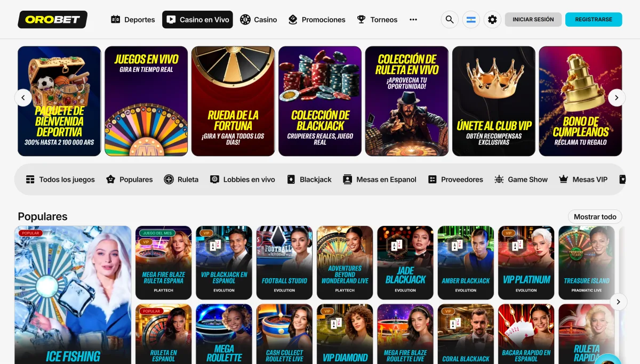Image resolution: width=640 pixels, height=364 pixels.
Task: Launch Coral Blackjack game
Action: [466, 334]
